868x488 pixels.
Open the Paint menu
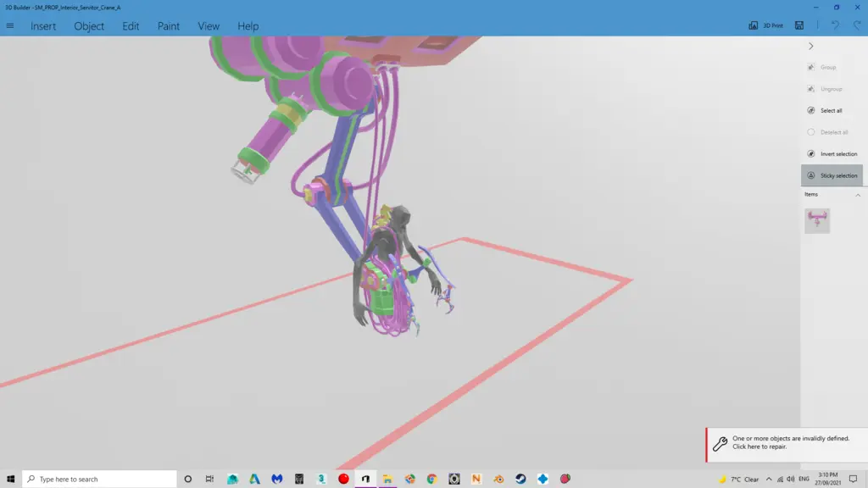[168, 25]
